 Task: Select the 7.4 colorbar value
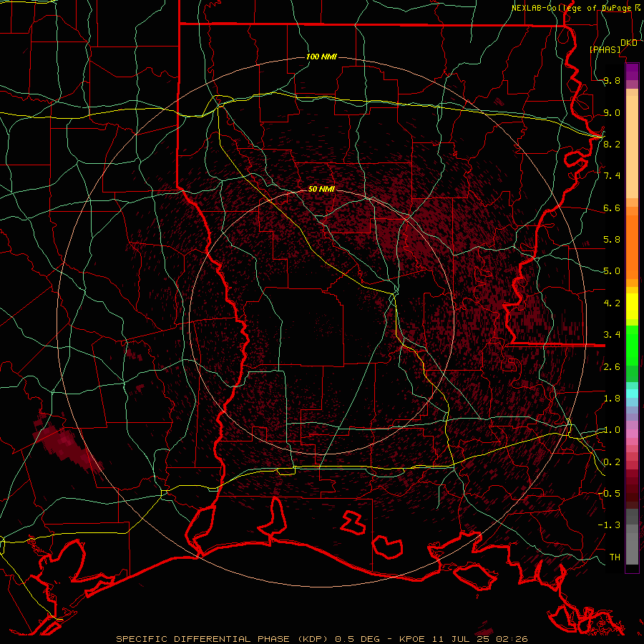[612, 176]
